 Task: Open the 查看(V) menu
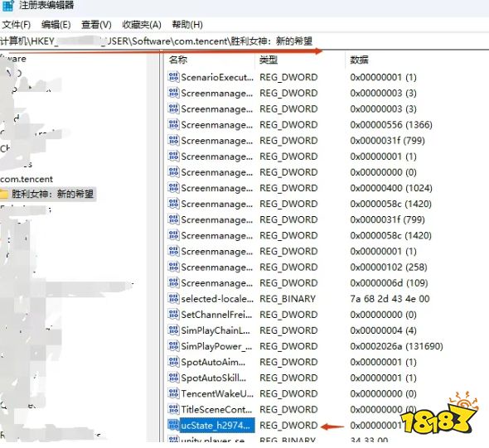[96, 25]
